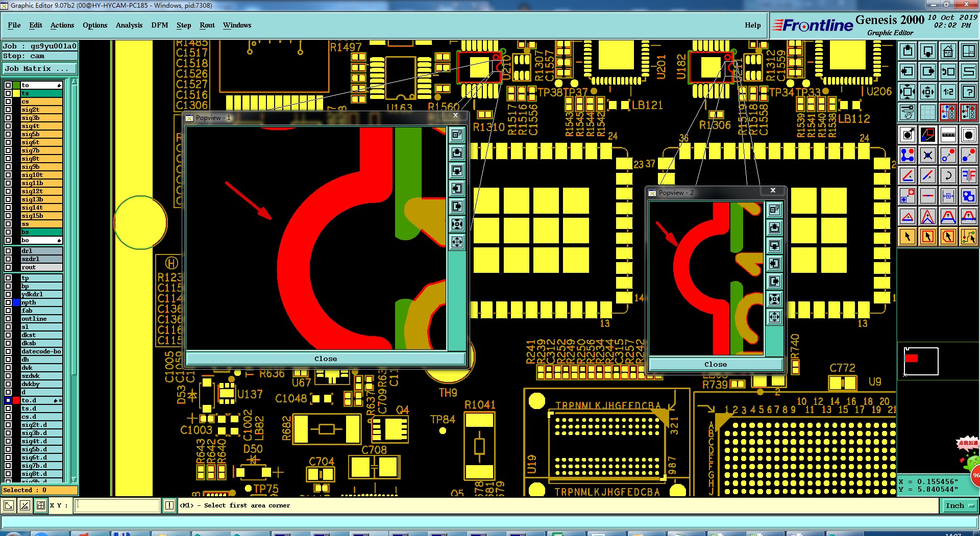Click the previous view icon
The height and width of the screenshot is (536, 980).
948,71
